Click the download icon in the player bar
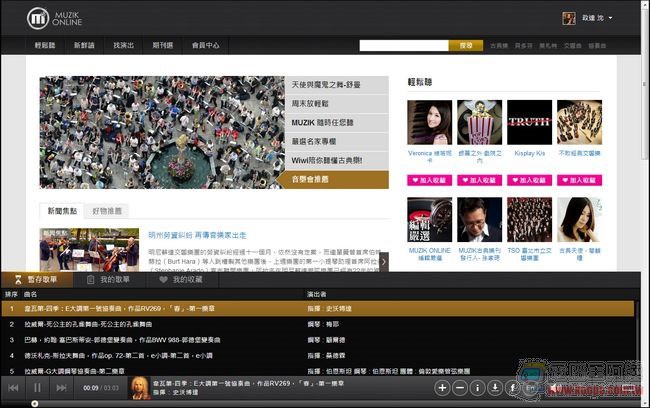The image size is (650, 408). click(x=495, y=388)
